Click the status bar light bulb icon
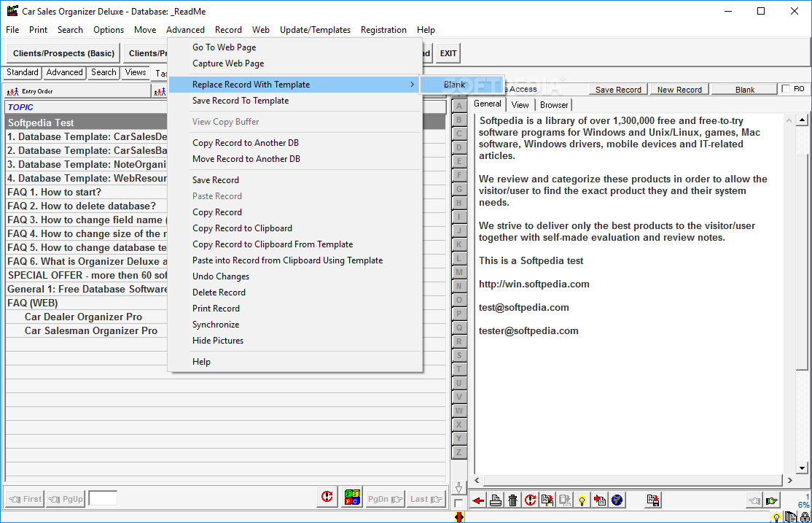 point(776,517)
